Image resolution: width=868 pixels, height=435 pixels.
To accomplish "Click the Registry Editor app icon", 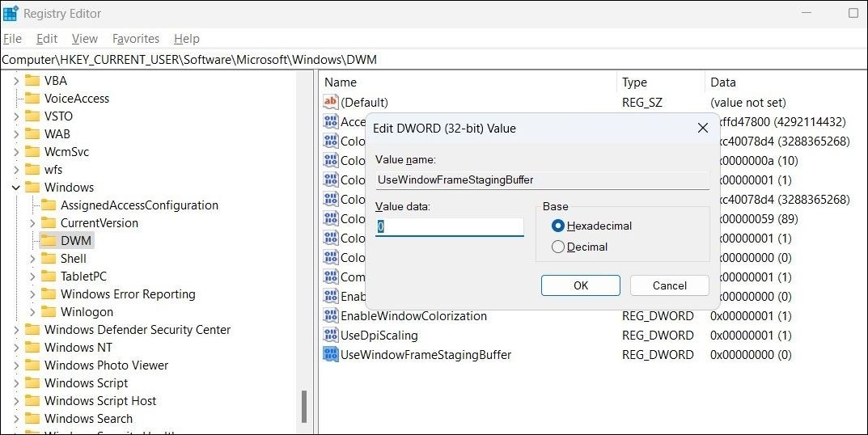I will tap(11, 13).
